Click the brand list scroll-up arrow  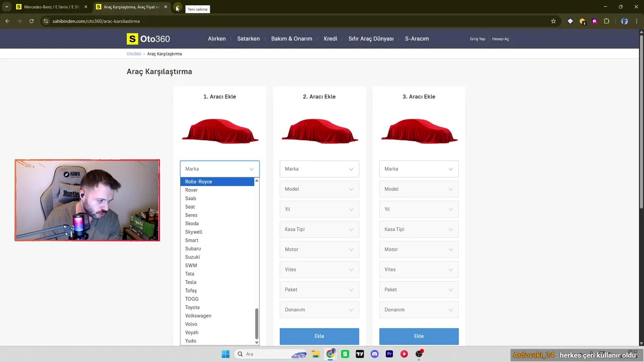[257, 180]
